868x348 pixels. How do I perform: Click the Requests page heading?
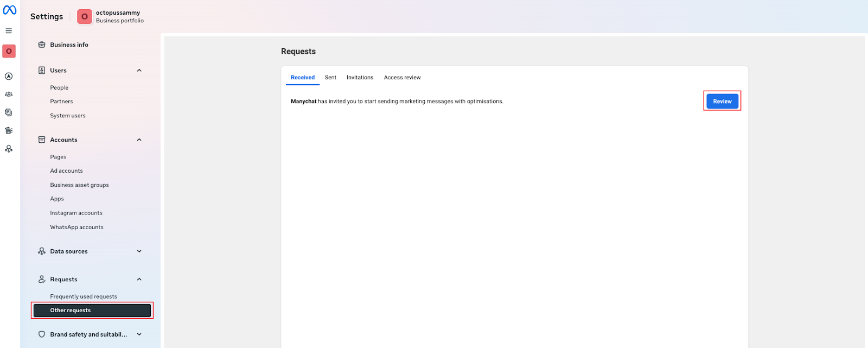298,52
